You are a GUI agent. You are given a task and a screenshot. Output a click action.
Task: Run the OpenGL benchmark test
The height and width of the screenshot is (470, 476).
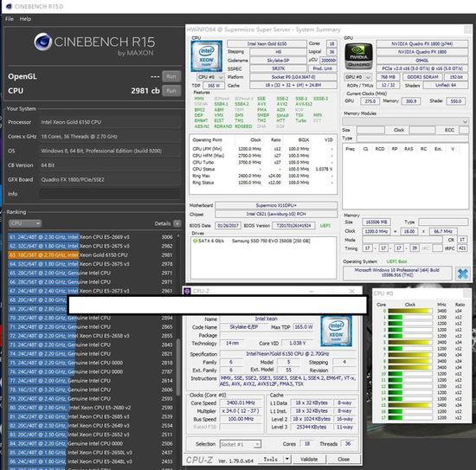coord(171,76)
